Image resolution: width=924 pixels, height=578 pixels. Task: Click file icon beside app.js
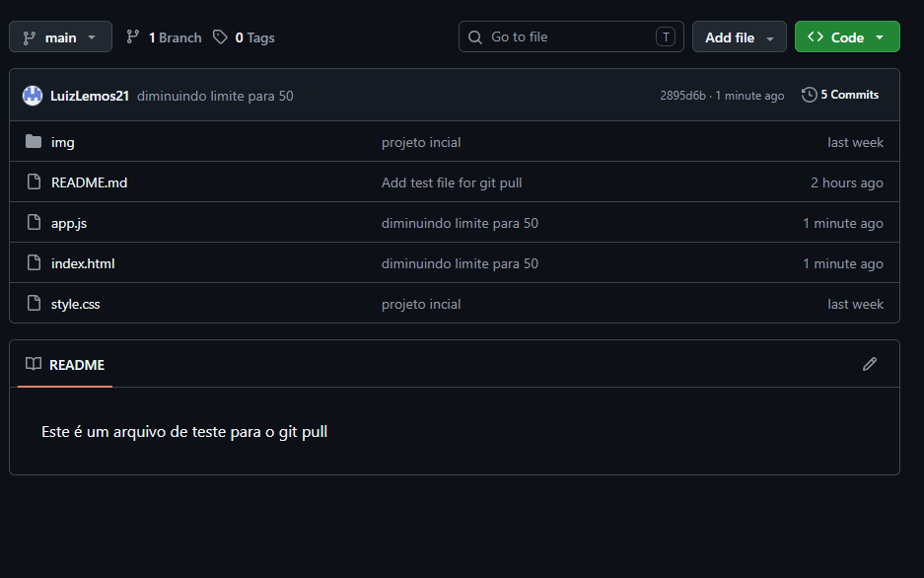click(34, 223)
